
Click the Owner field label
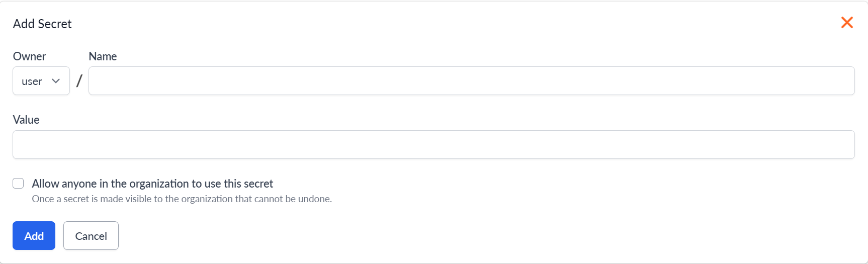(29, 56)
